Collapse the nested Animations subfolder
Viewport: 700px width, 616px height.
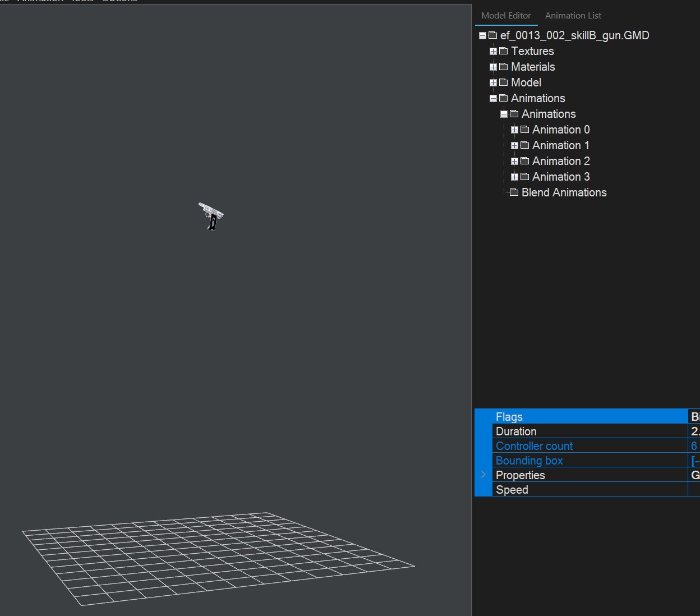coord(504,114)
